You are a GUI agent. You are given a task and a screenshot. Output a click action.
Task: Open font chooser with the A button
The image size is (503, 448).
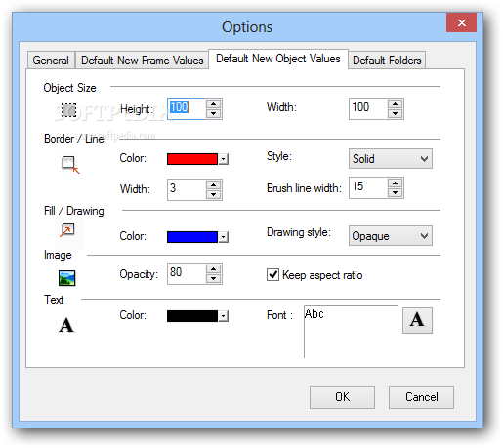pos(417,320)
